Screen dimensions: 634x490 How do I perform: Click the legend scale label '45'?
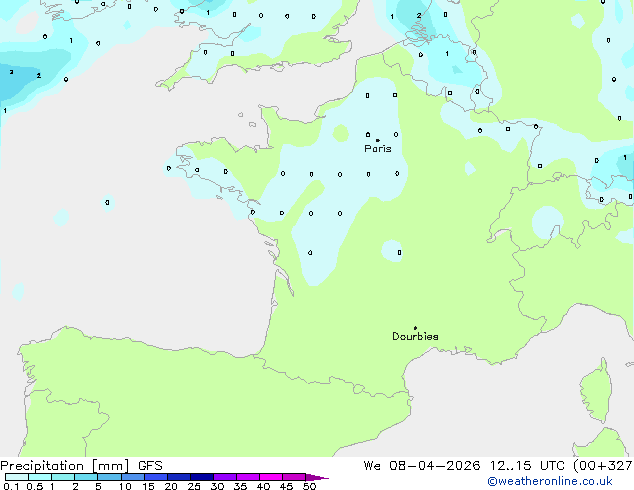pos(286,486)
